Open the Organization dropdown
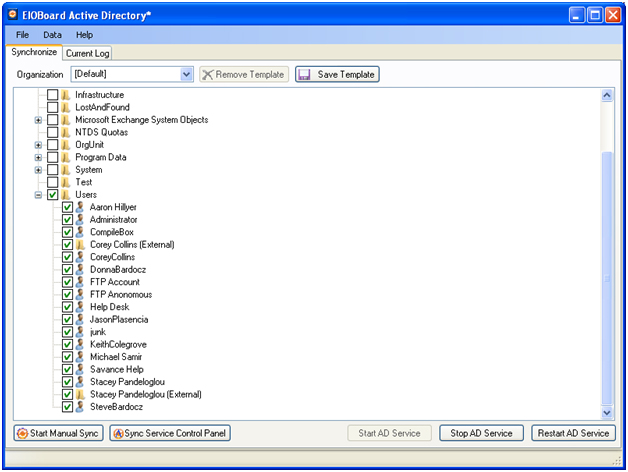 tap(186, 75)
